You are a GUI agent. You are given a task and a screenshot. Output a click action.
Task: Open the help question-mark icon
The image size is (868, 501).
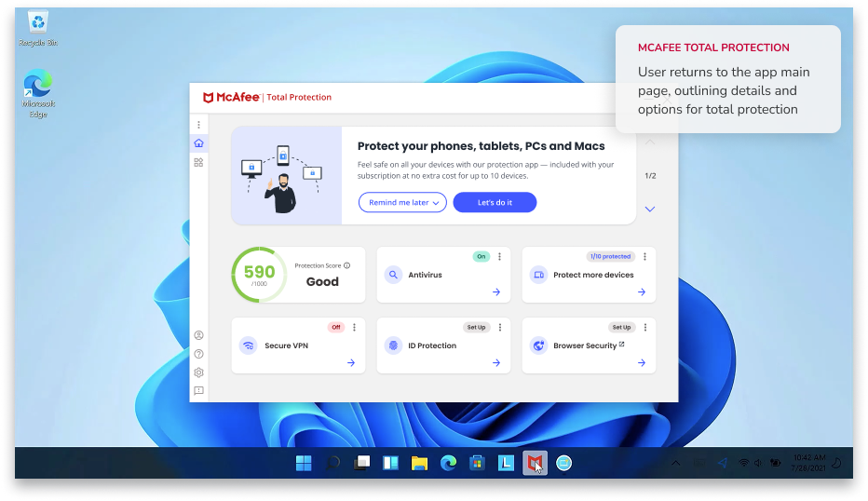click(198, 354)
